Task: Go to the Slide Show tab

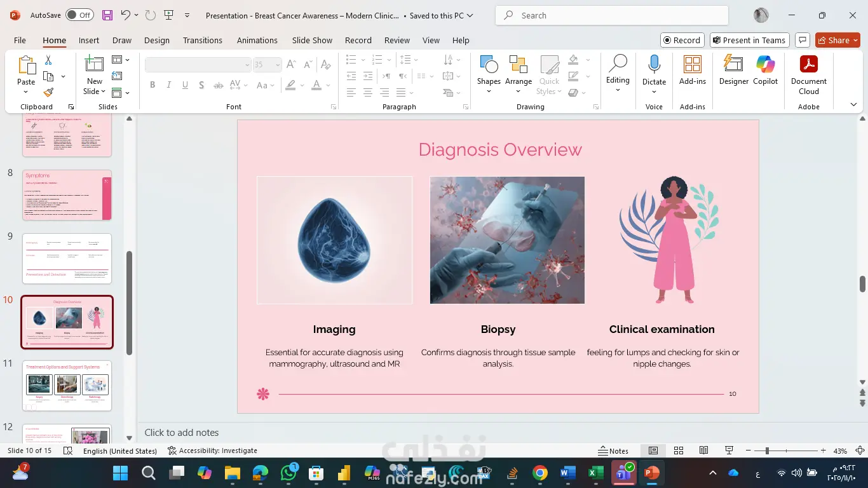Action: [312, 40]
